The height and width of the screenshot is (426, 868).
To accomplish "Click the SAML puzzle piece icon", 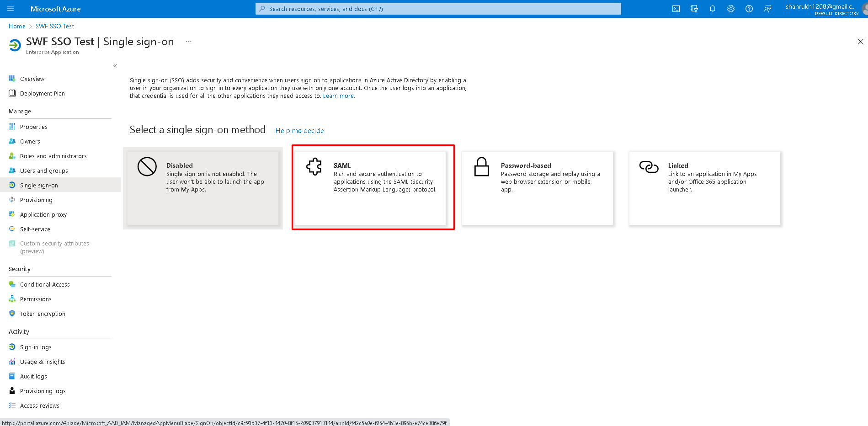I will click(314, 166).
